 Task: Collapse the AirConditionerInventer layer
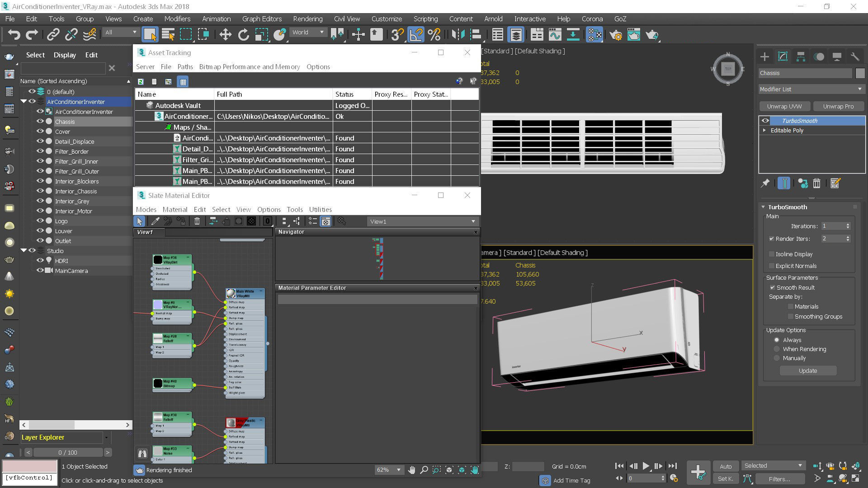pyautogui.click(x=24, y=101)
